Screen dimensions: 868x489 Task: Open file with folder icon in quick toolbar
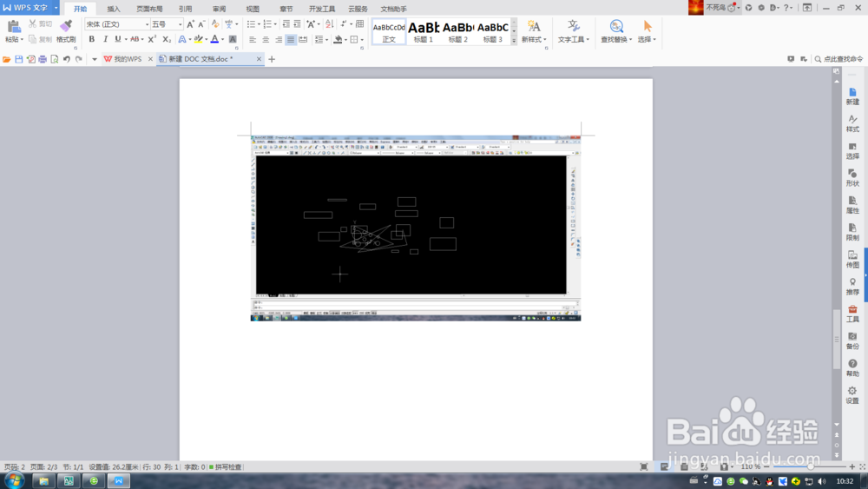7,59
